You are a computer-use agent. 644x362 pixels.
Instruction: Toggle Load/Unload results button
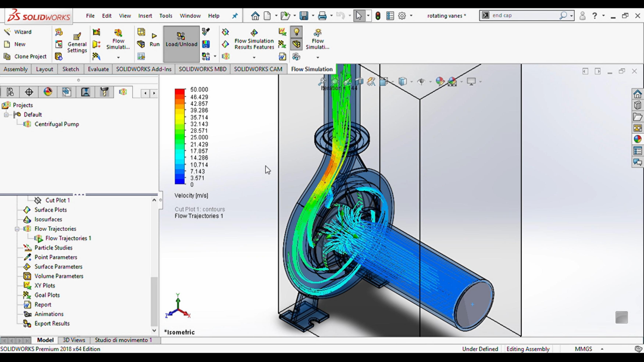[x=181, y=44]
